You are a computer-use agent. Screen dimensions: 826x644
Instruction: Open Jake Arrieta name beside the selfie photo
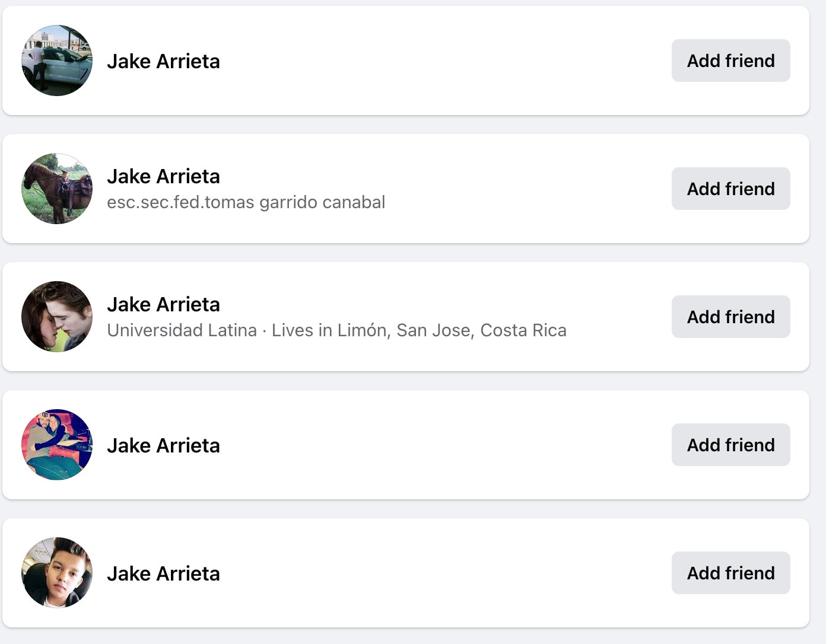(163, 573)
